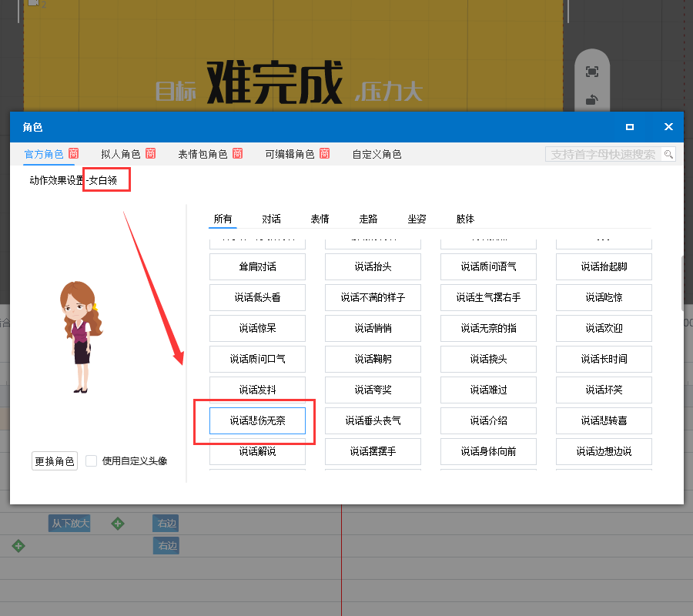The height and width of the screenshot is (616, 693).
Task: Close the 角色 dialog
Action: coord(668,127)
